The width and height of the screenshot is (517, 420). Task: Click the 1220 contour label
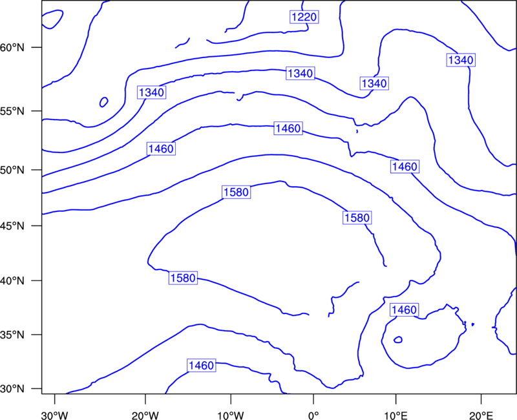(x=304, y=17)
